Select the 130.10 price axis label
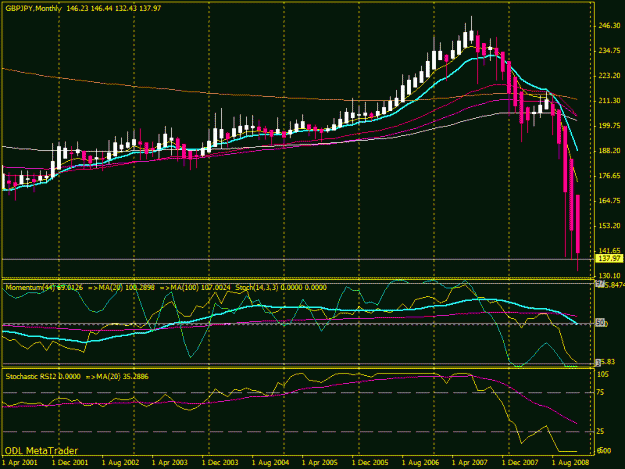 pos(609,276)
